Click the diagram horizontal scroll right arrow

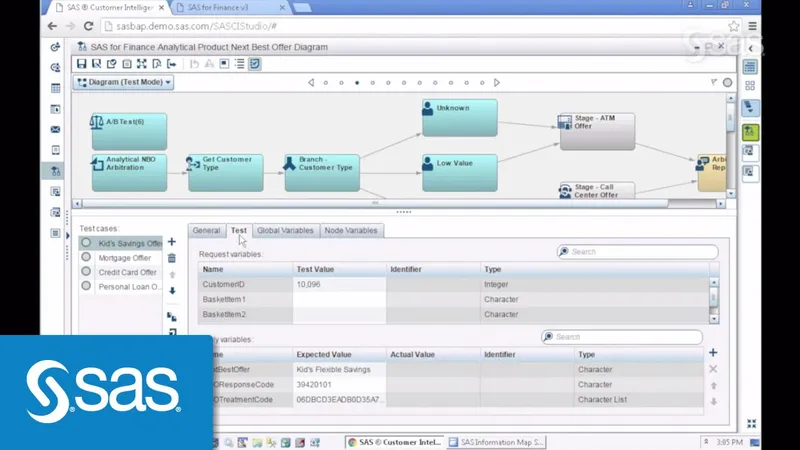[721, 204]
